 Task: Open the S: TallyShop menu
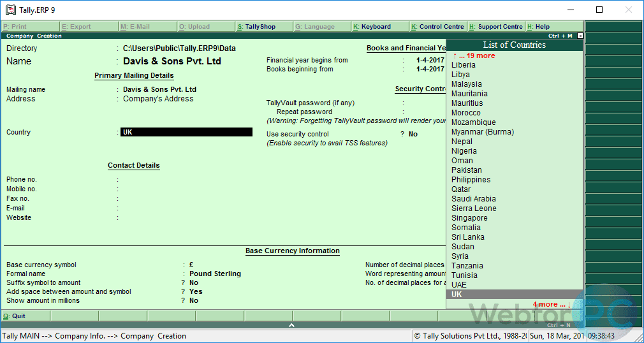(265, 26)
